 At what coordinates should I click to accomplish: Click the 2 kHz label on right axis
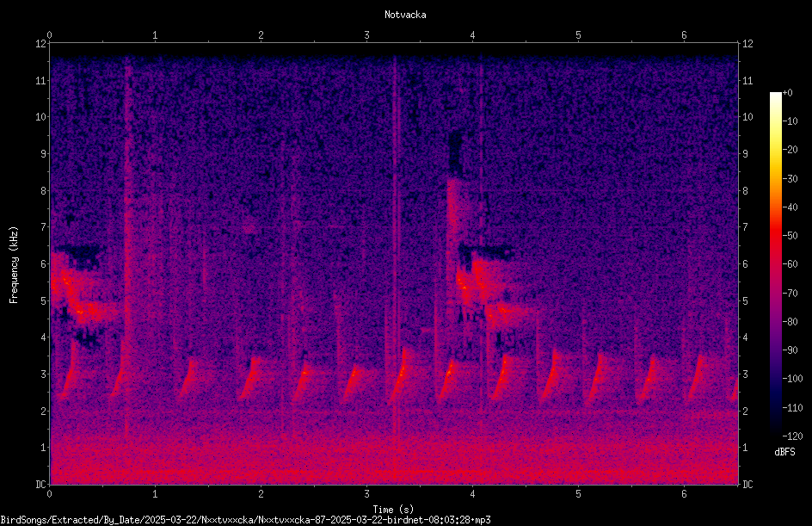tap(745, 411)
